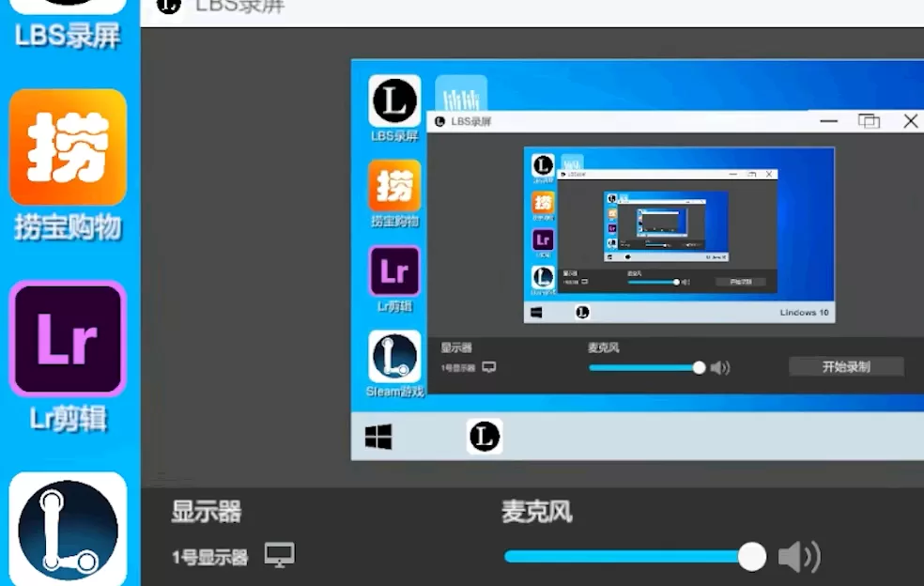Click the start logo in the second-level nested taskbar

click(536, 313)
